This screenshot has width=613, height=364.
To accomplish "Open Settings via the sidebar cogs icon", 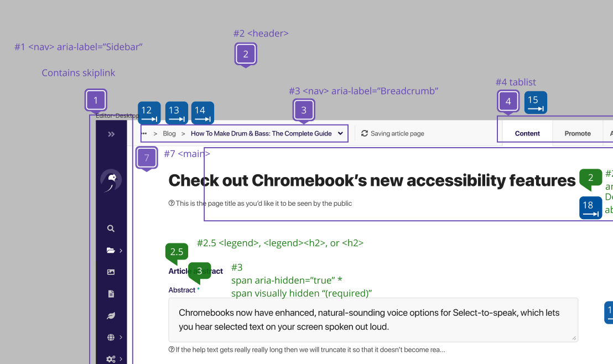I will (111, 359).
